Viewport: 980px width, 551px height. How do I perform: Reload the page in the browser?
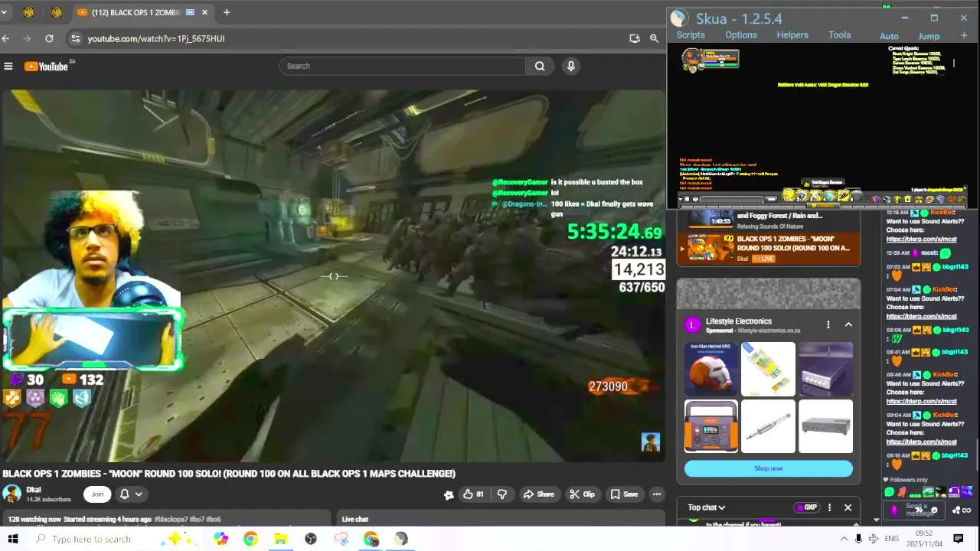pyautogui.click(x=49, y=38)
